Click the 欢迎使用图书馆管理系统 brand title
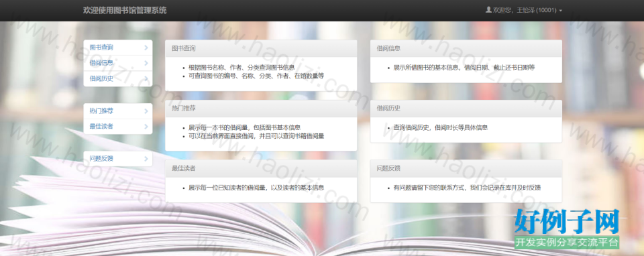644x256 pixels. (x=125, y=10)
